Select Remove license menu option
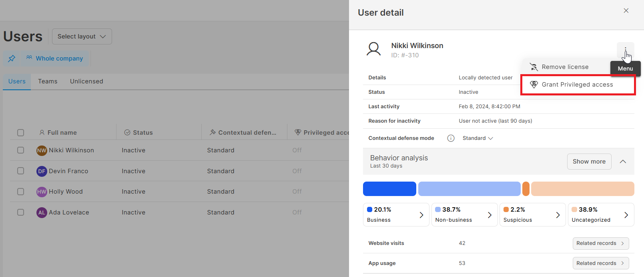644x277 pixels. point(564,67)
